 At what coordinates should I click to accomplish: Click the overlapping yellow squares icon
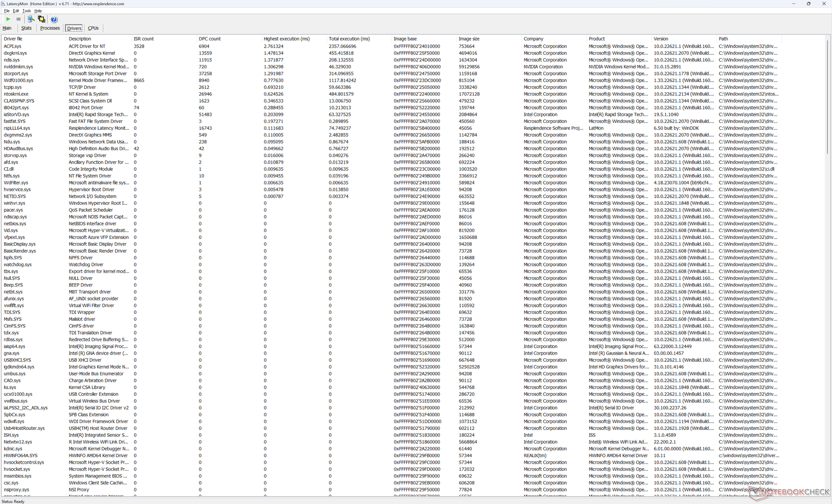[x=42, y=19]
